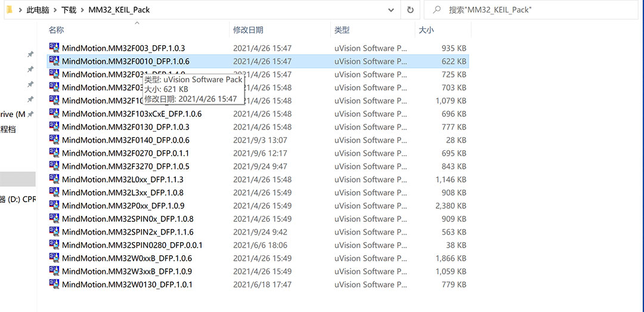This screenshot has width=644, height=312.
Task: Click the folder icon in address bar
Action: (10, 10)
